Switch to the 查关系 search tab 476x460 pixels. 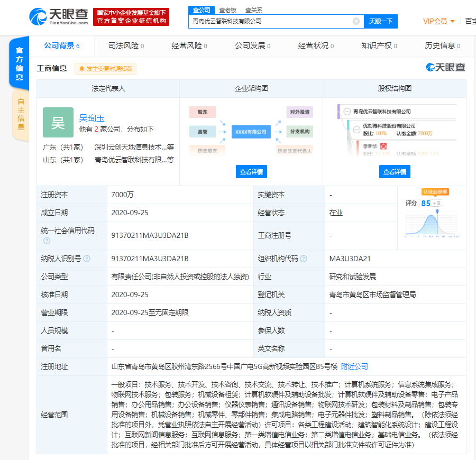click(x=254, y=10)
